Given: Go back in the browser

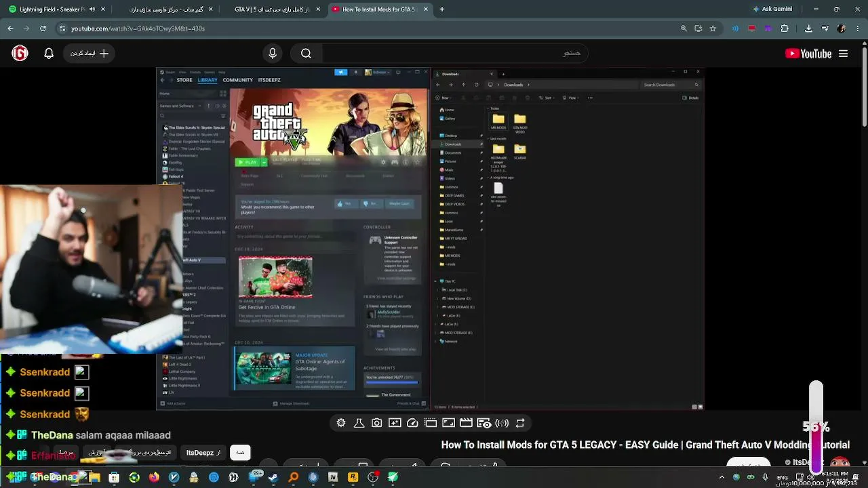Looking at the screenshot, I should (10, 28).
